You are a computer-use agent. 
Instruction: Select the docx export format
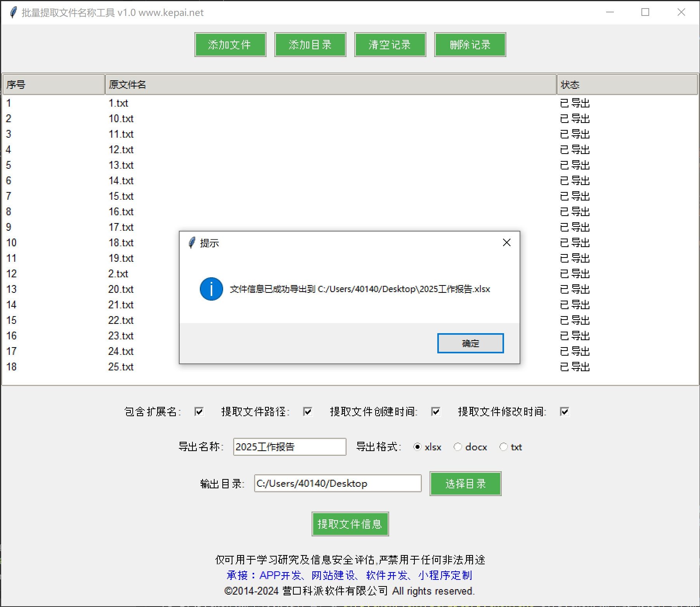point(458,447)
